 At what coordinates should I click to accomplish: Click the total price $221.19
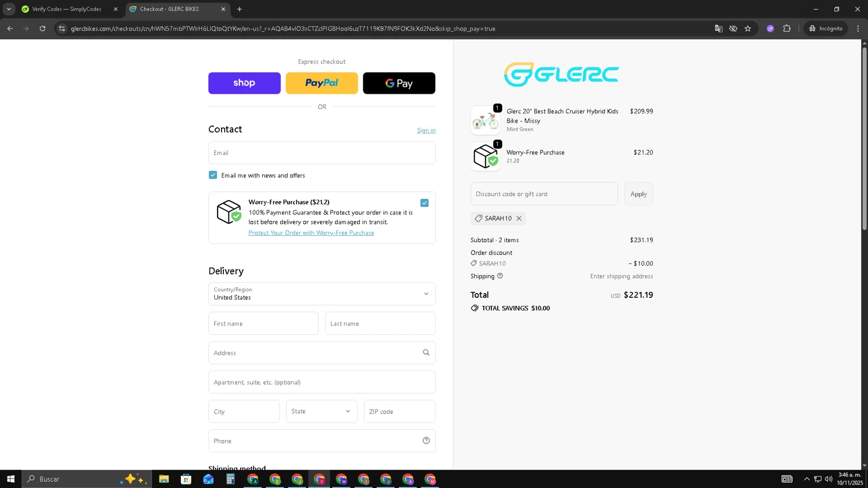click(x=638, y=295)
